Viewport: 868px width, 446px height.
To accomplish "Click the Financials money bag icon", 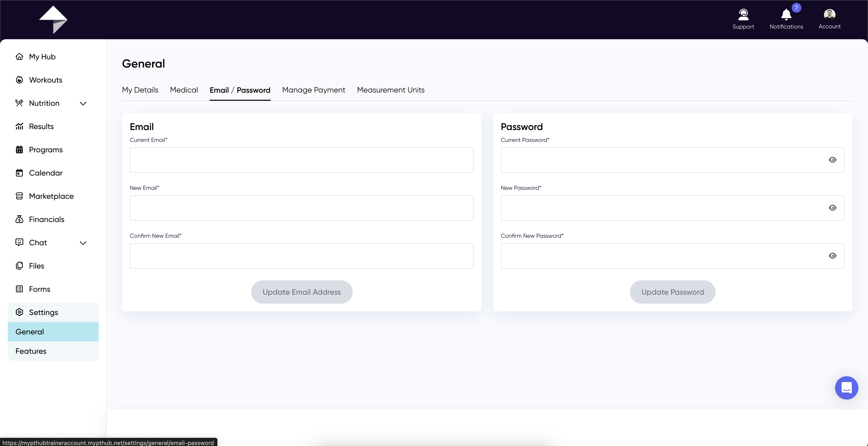I will click(20, 219).
